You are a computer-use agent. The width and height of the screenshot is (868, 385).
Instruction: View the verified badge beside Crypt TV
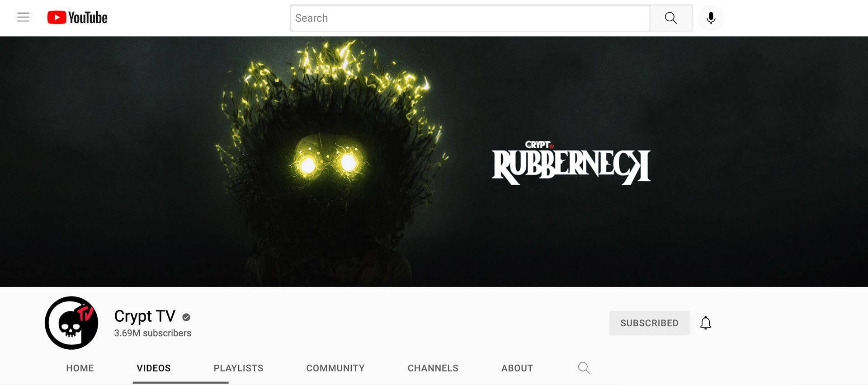pos(186,317)
